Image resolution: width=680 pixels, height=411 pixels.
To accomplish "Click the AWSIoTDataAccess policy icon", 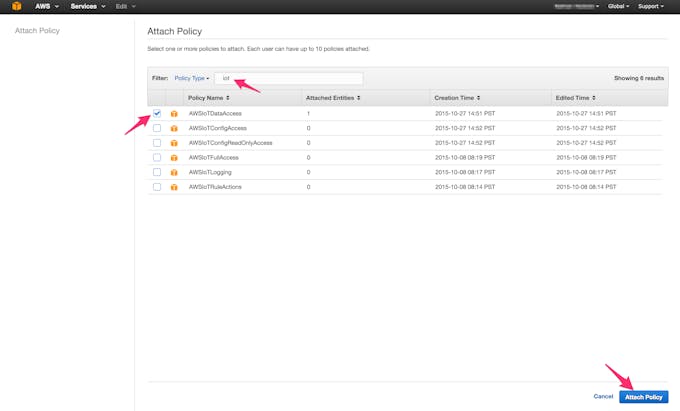I will pos(174,114).
